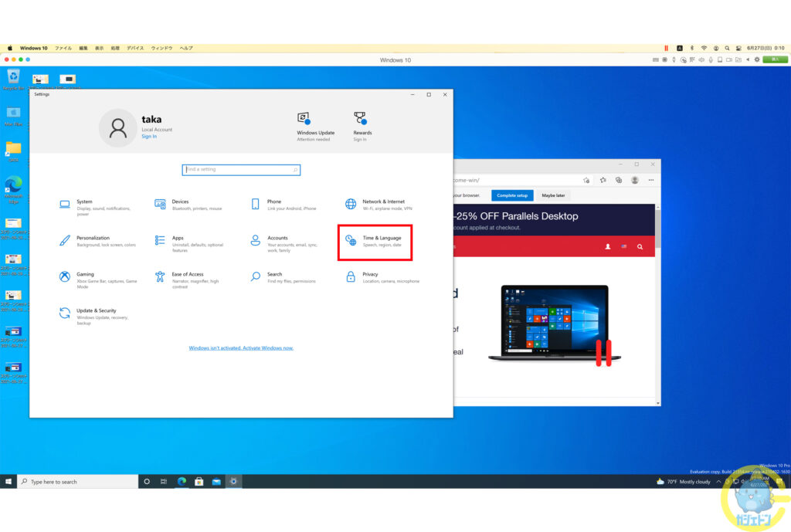Open the Apple menu
The image size is (791, 532).
pyautogui.click(x=9, y=48)
